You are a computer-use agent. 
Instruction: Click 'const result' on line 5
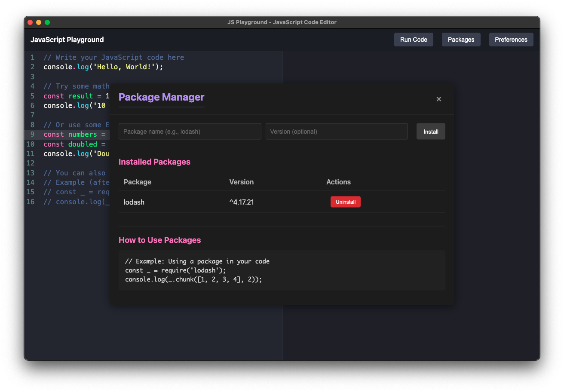click(68, 96)
